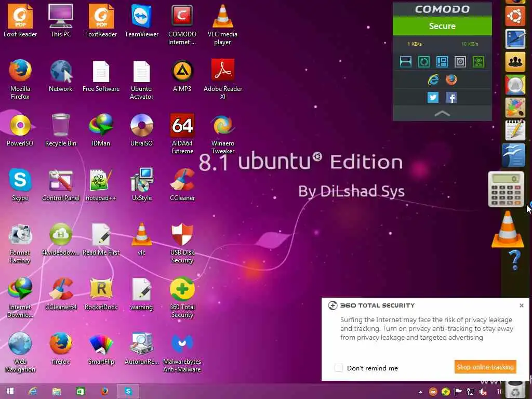Check the Don't remind me checkbox

point(339,368)
